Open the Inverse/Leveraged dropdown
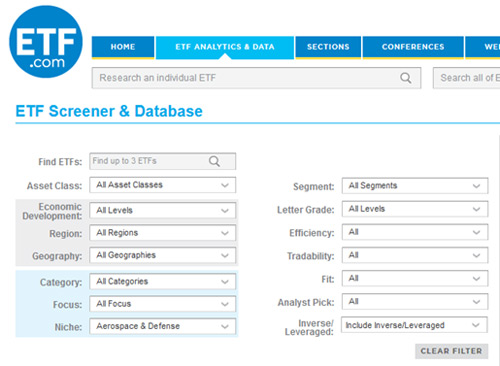The height and width of the screenshot is (366, 500). point(414,325)
